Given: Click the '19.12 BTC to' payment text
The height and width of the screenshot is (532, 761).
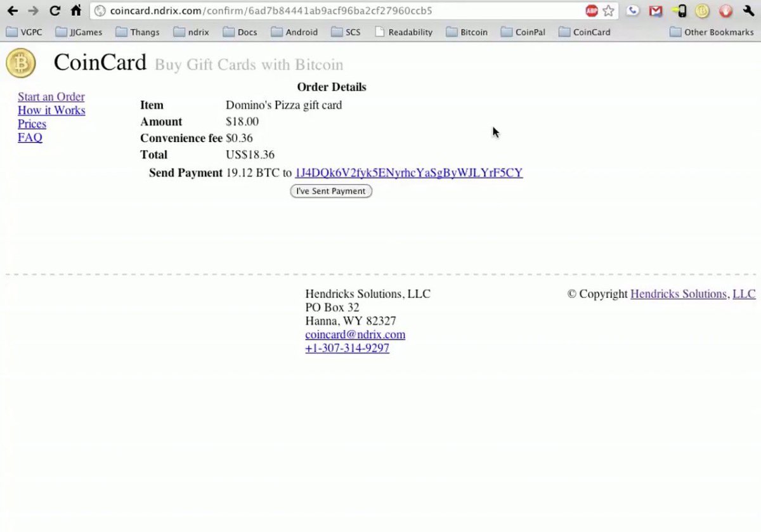Looking at the screenshot, I should (x=259, y=173).
